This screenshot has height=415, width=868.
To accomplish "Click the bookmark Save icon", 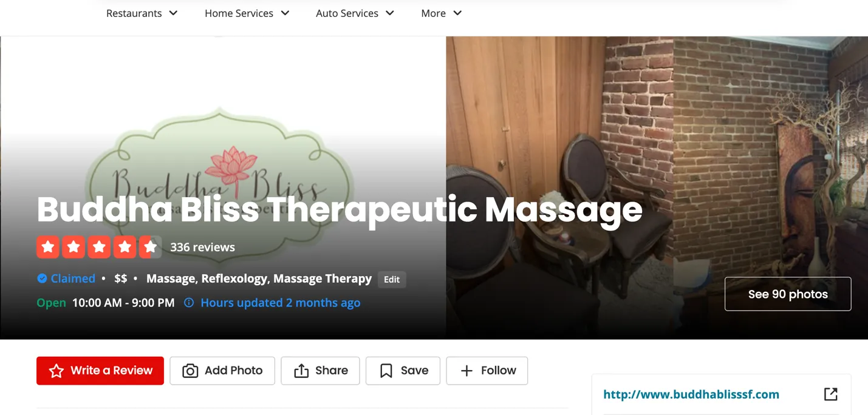I will click(386, 371).
